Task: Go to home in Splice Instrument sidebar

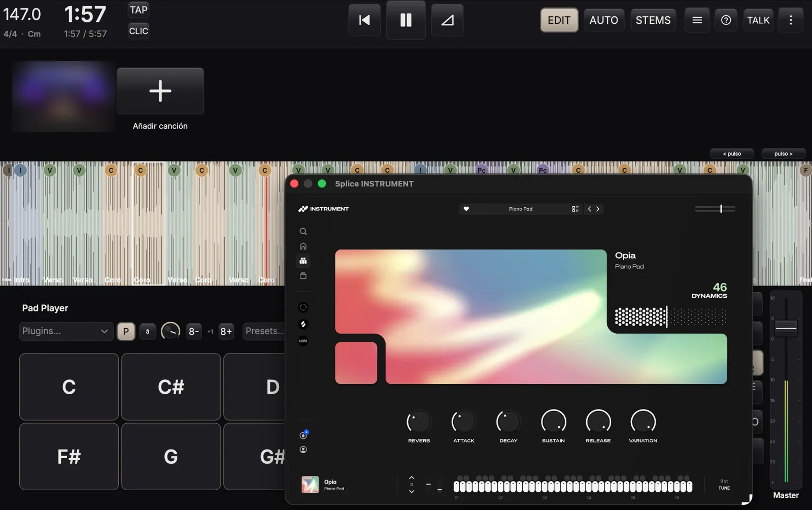Action: tap(303, 246)
